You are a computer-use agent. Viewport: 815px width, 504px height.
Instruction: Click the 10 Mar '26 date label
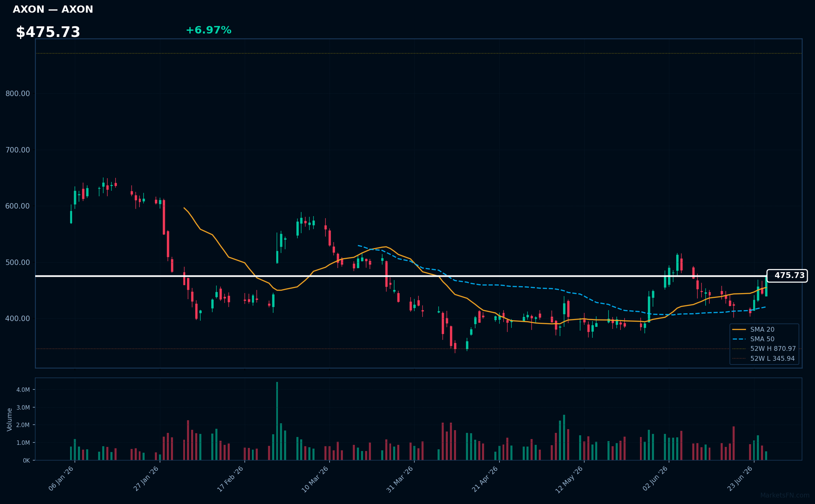coord(315,479)
